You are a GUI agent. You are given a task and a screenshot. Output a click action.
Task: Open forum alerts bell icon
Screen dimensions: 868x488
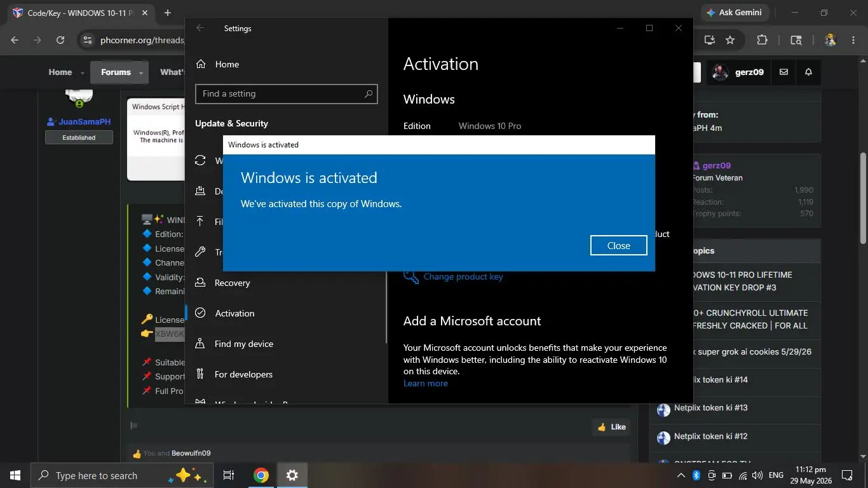[808, 72]
